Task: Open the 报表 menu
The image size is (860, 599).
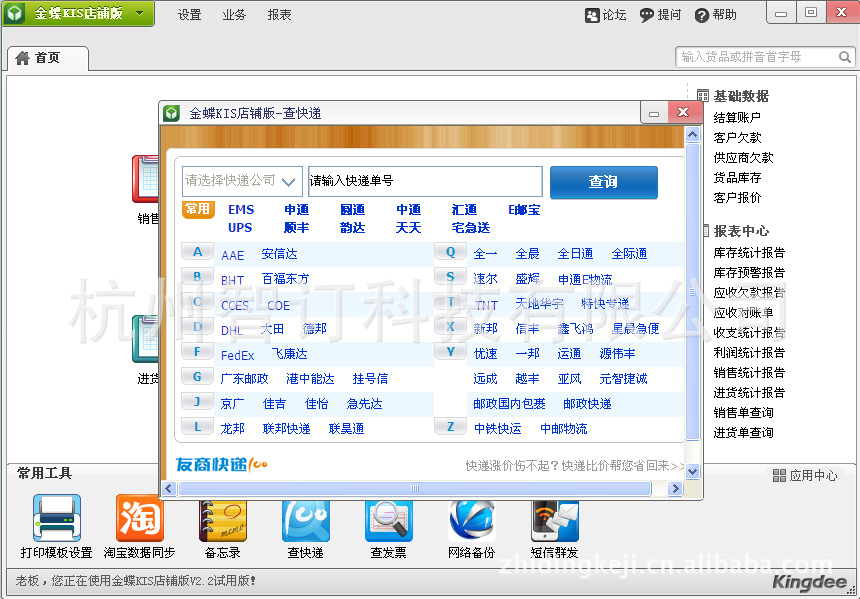Action: coord(279,15)
